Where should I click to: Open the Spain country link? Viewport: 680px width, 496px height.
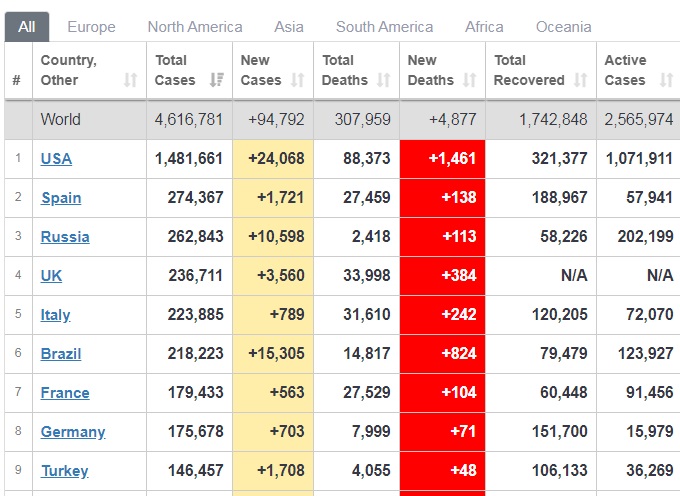coord(61,197)
